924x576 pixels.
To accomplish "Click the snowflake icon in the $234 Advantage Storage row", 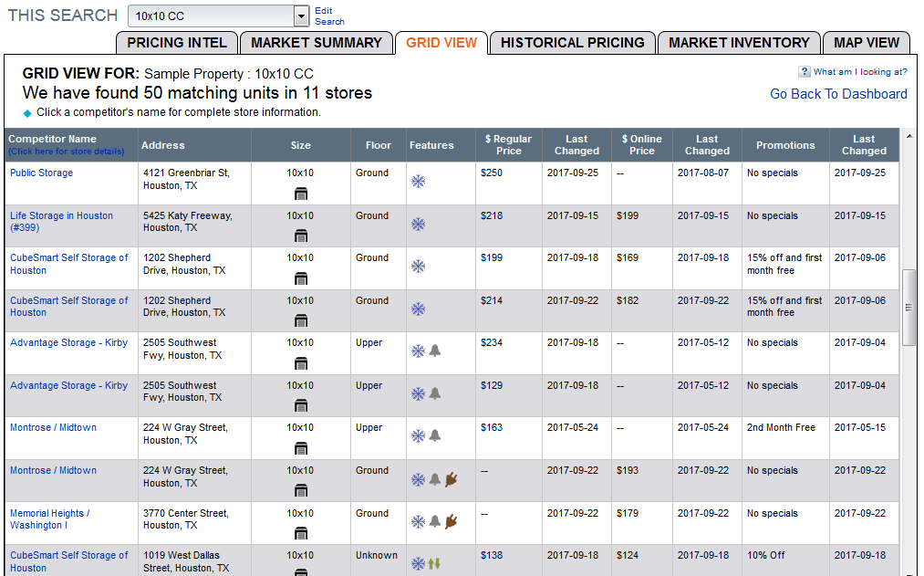I will point(419,351).
